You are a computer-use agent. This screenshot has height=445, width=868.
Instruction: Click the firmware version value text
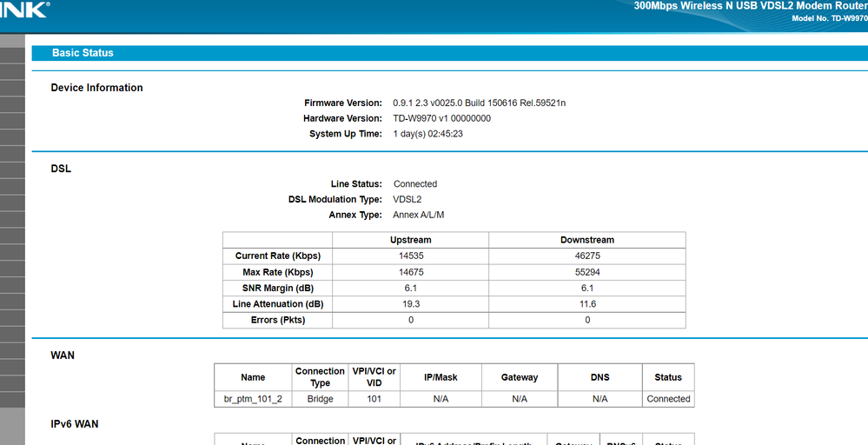[479, 103]
